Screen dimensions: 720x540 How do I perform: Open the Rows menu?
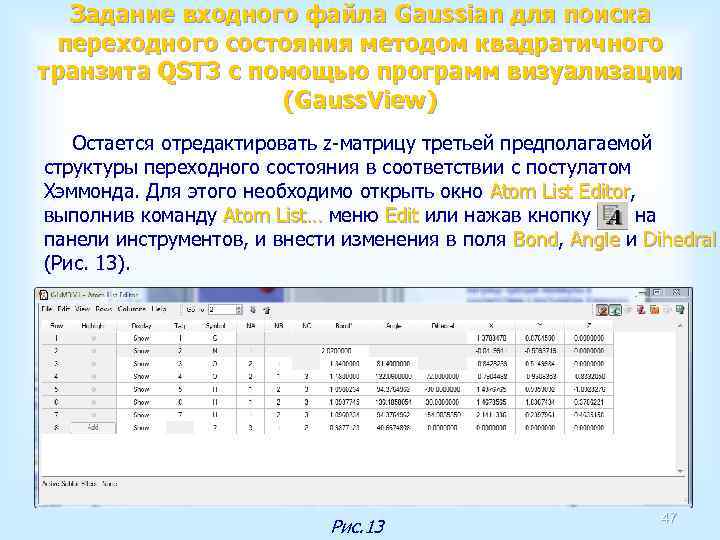pos(104,309)
